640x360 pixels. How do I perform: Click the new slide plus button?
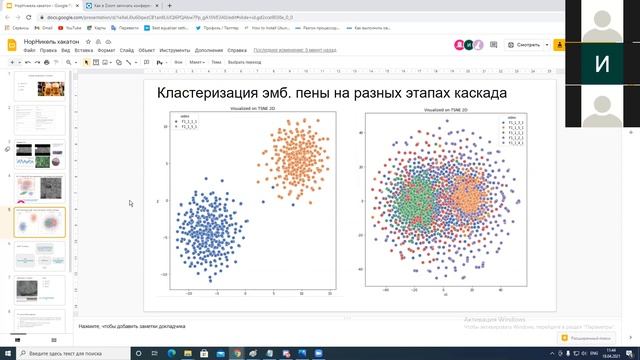click(x=12, y=62)
